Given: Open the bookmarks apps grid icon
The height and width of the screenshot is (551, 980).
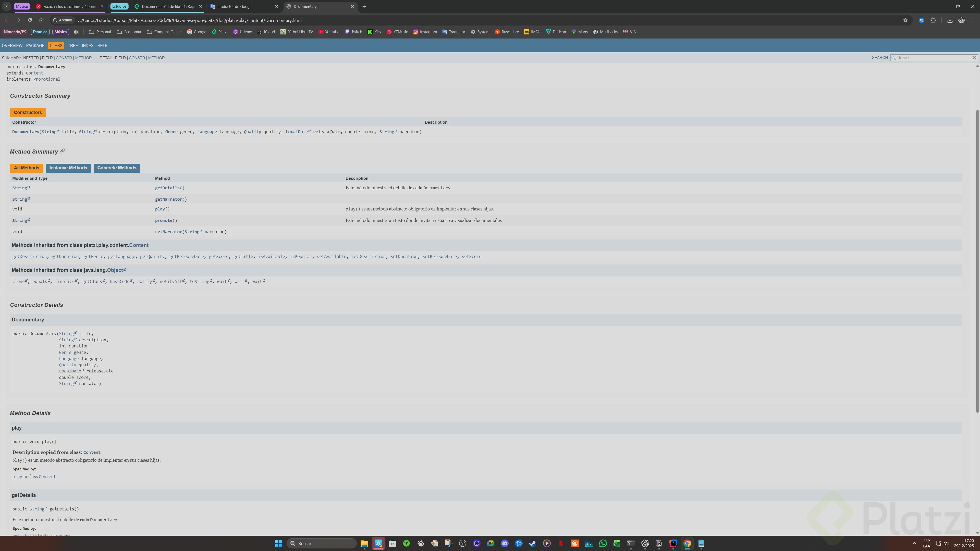Looking at the screenshot, I should 76,32.
